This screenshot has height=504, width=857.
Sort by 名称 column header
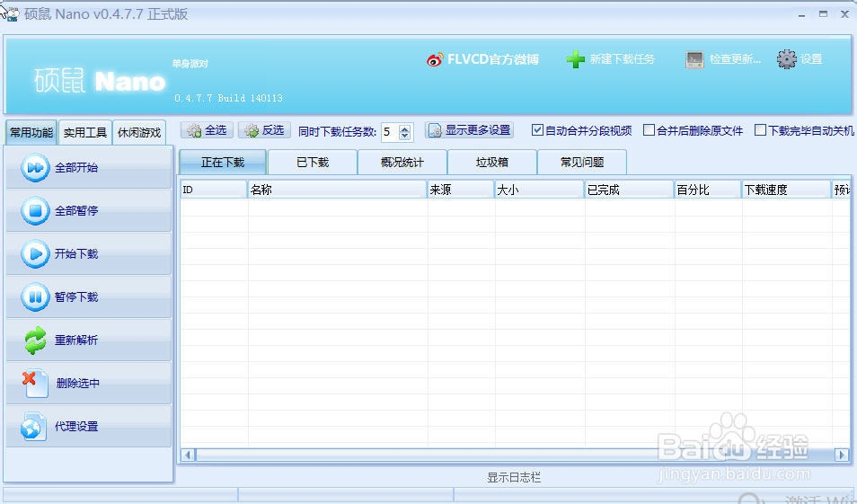[337, 190]
